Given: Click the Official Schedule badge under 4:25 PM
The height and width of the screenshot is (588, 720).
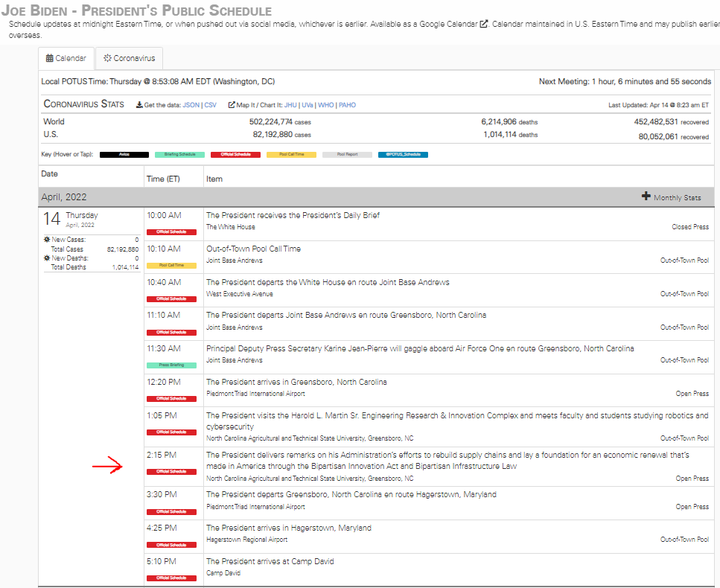Looking at the screenshot, I should point(172,545).
